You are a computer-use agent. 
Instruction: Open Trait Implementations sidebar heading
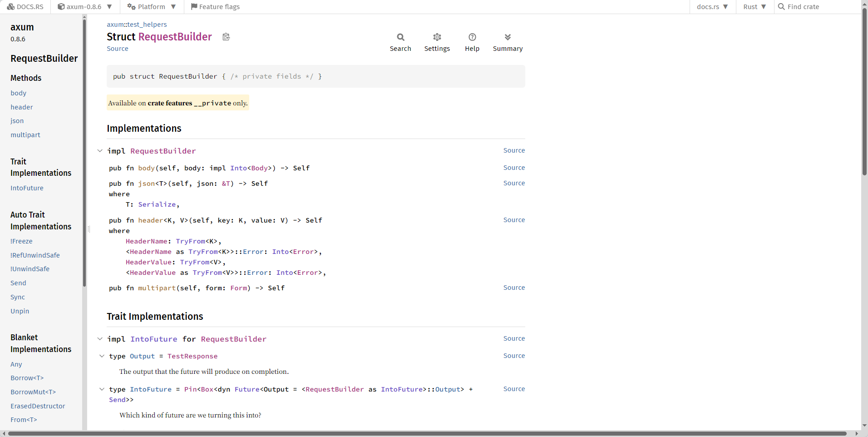coord(41,167)
